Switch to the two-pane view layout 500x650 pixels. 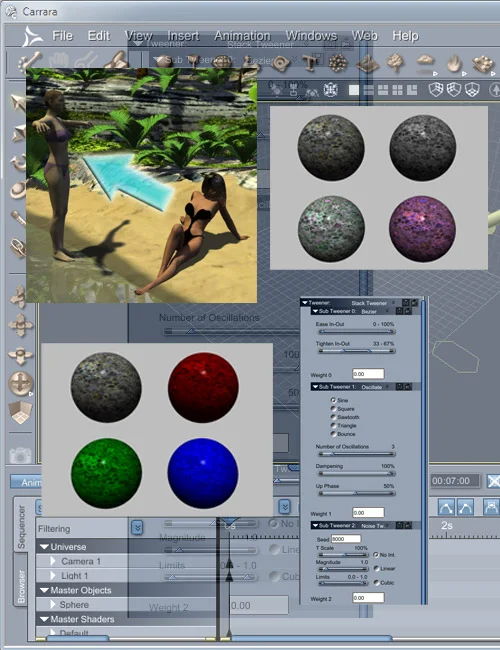tap(368, 90)
